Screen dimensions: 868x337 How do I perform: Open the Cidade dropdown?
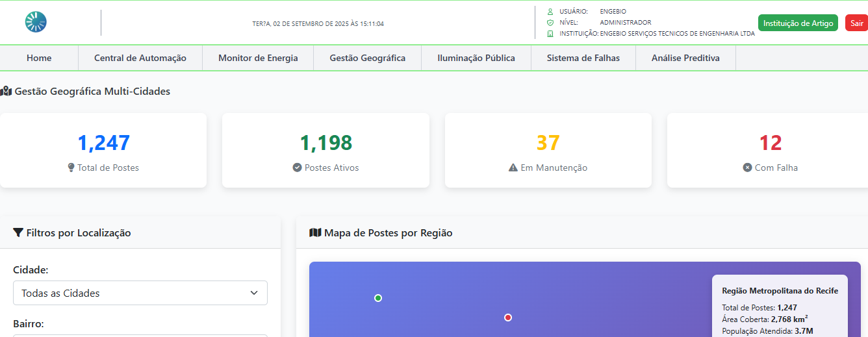tap(140, 293)
